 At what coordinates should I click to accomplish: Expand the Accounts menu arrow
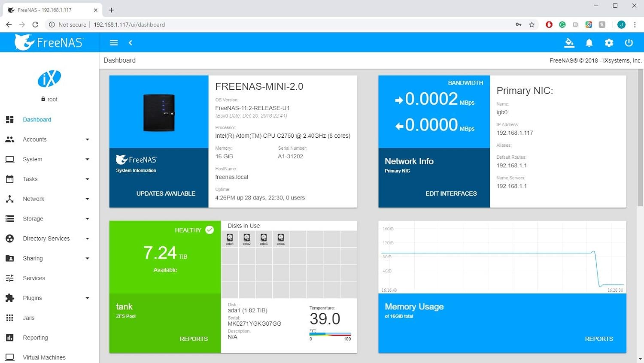pos(87,139)
